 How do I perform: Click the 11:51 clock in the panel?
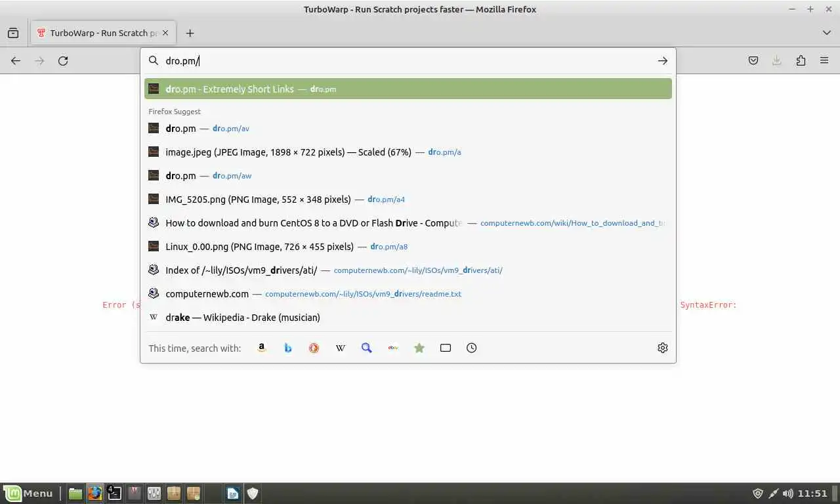812,493
